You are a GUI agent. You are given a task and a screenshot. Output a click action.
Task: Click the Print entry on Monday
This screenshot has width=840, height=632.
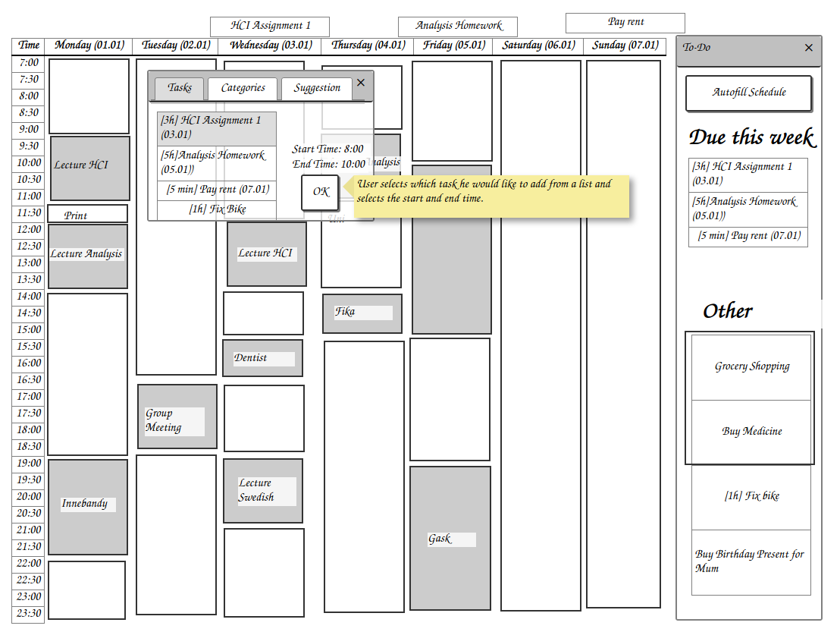click(x=88, y=215)
